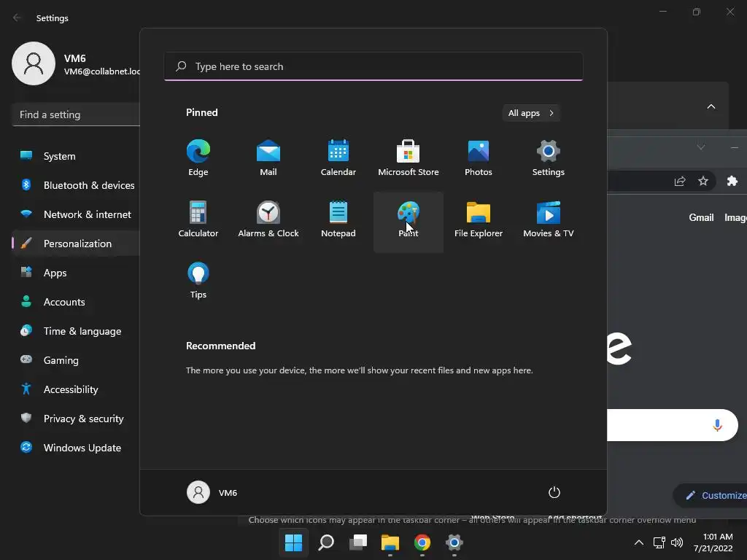Open Alarms & Clock app
This screenshot has width=747, height=560.
[x=268, y=220]
